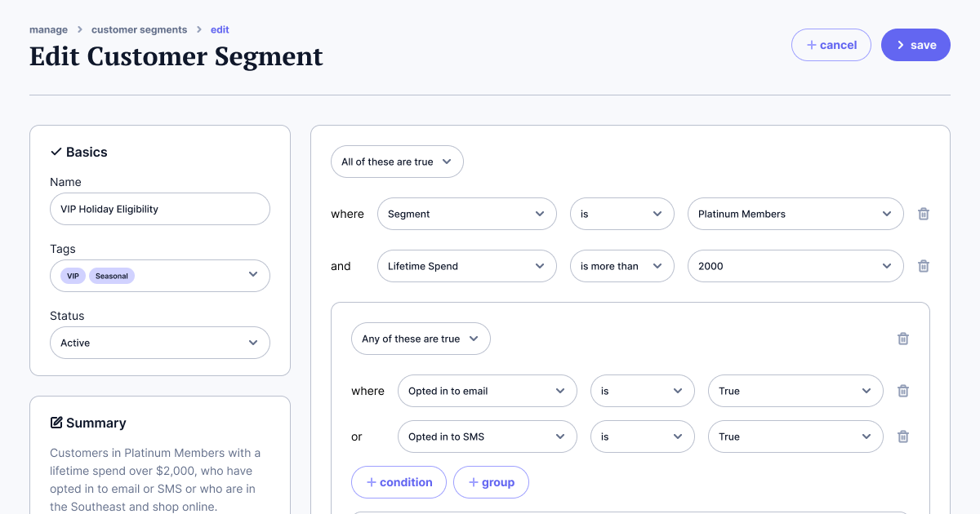980x514 pixels.
Task: Open the Status dropdown showing Active
Action: [160, 343]
